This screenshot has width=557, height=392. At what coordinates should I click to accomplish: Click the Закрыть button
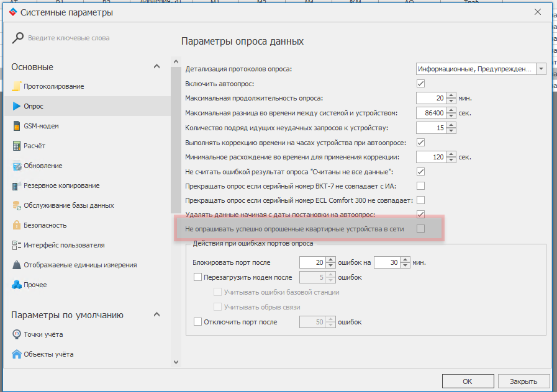click(x=519, y=381)
